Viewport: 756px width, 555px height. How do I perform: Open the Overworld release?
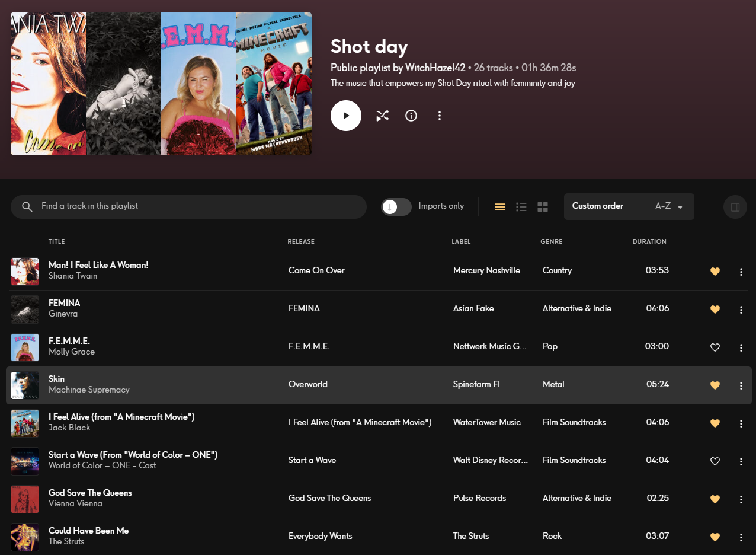(308, 384)
